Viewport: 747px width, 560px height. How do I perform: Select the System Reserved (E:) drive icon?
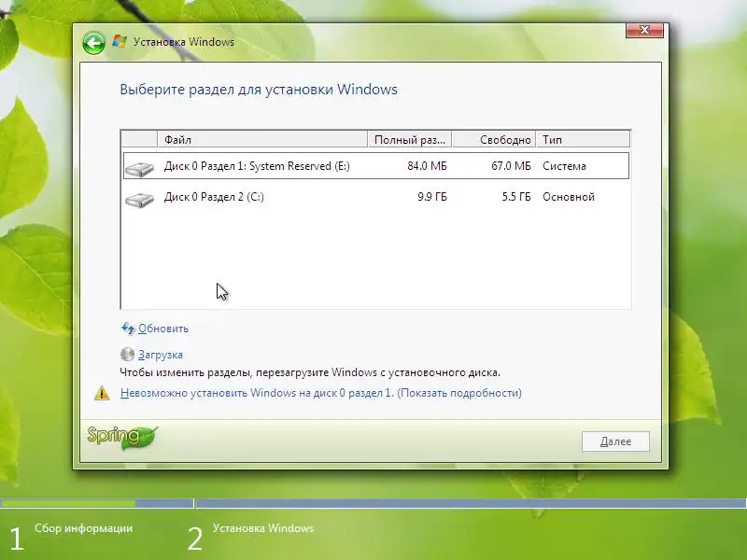tap(139, 169)
